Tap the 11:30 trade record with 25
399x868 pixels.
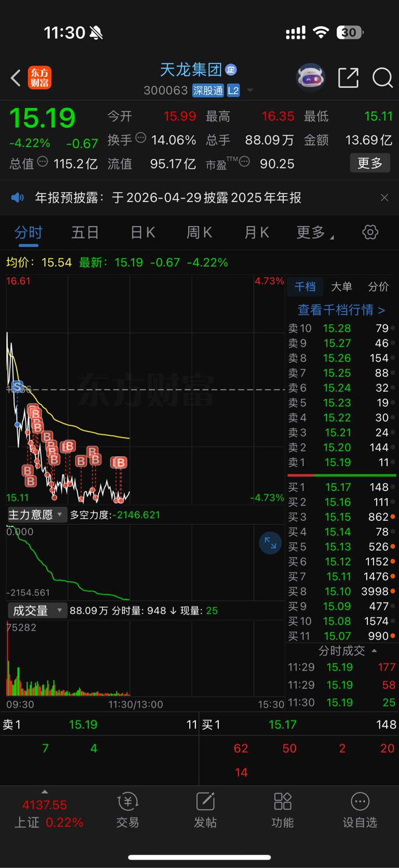[341, 703]
